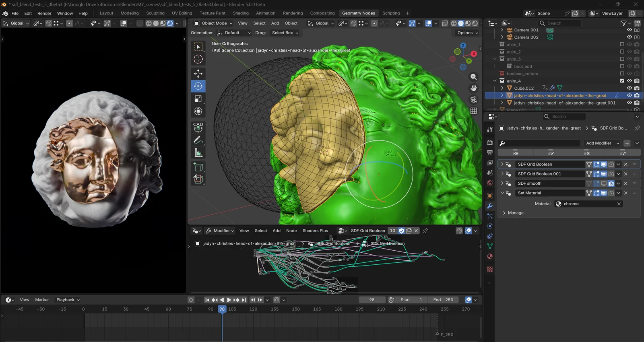
Task: Pin the SDF Grid Boolean node tree
Action: coord(425,231)
